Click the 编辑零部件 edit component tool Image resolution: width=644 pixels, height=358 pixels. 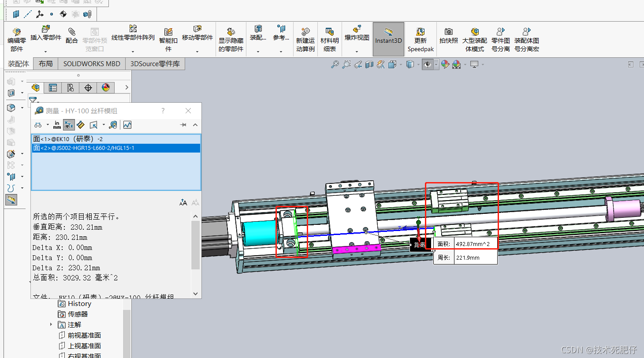tap(17, 40)
